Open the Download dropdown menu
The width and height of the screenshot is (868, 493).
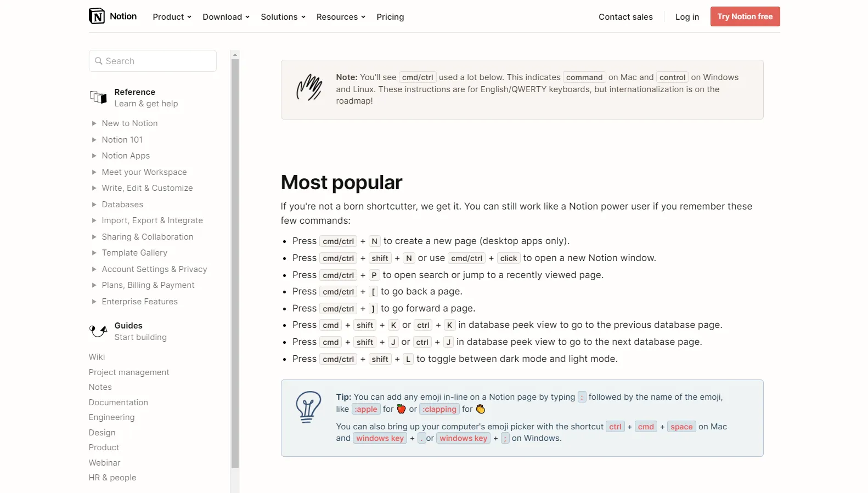pos(226,17)
